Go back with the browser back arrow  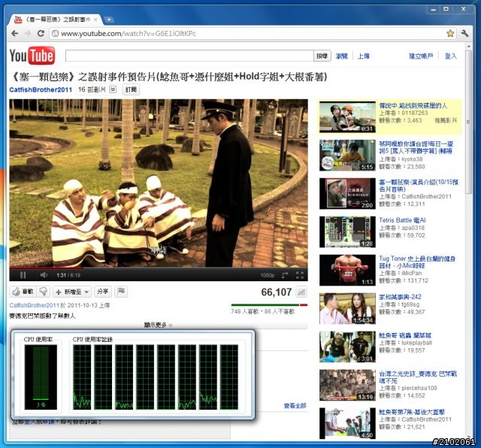(x=14, y=33)
